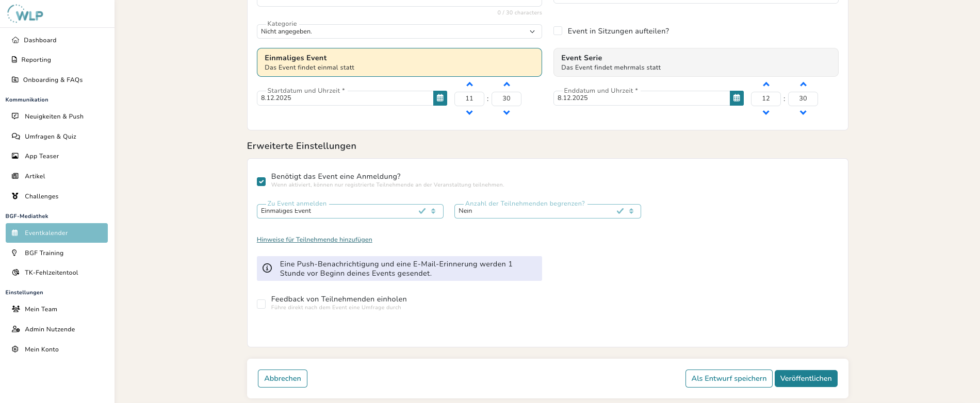Open 'Anzahl der Teilnehmenden begrenzen?' dropdown
The width and height of the screenshot is (980, 403).
pos(547,211)
